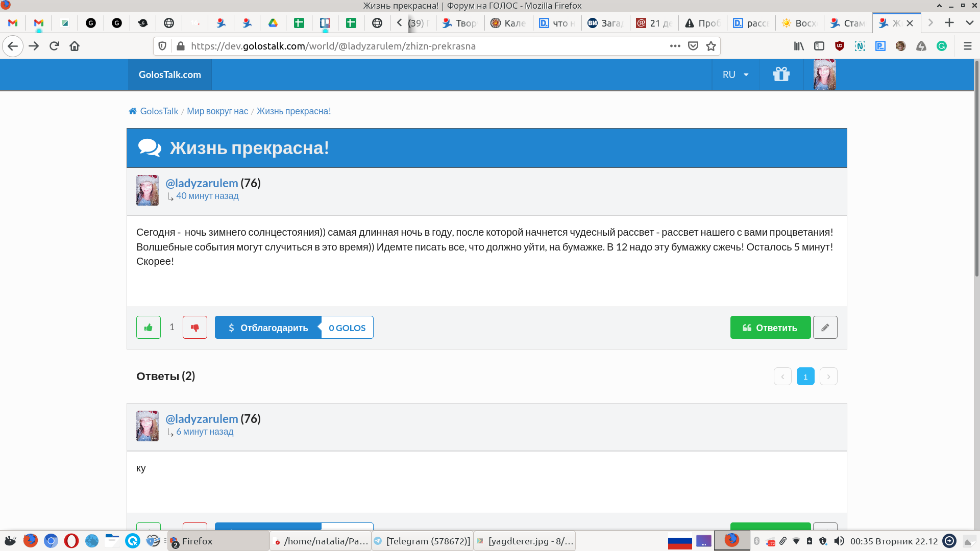The image size is (980, 551).
Task: Open the Мир вокруг нас breadcrumb link
Action: pos(217,111)
